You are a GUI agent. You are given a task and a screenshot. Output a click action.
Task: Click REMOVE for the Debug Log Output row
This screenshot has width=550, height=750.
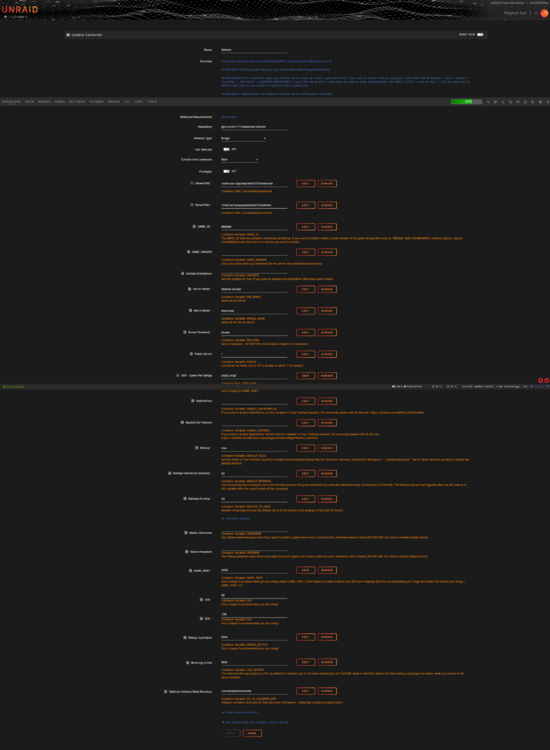(327, 637)
